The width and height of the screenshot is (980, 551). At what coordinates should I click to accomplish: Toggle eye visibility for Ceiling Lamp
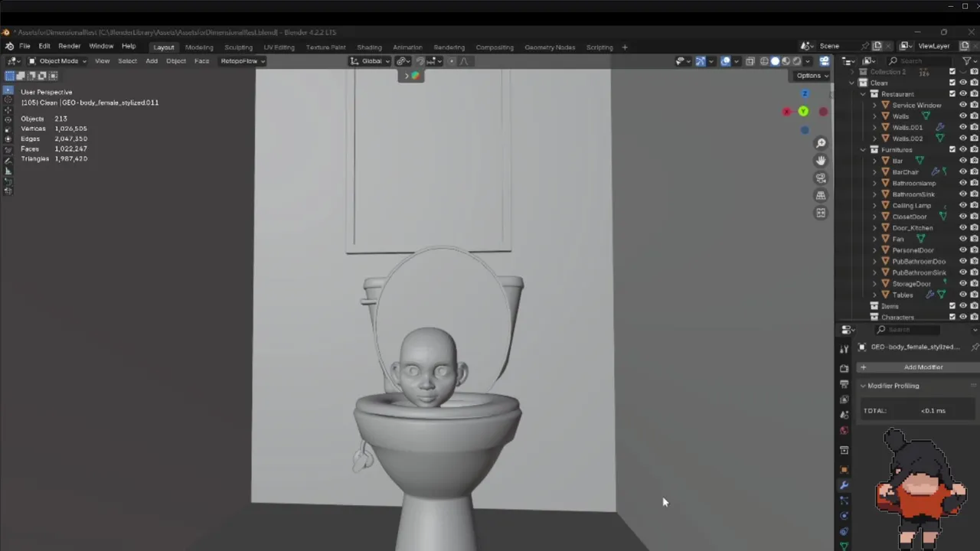(x=963, y=205)
